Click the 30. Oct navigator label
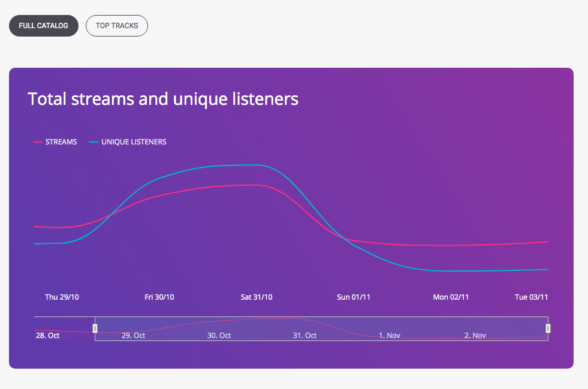The height and width of the screenshot is (389, 588). [219, 336]
